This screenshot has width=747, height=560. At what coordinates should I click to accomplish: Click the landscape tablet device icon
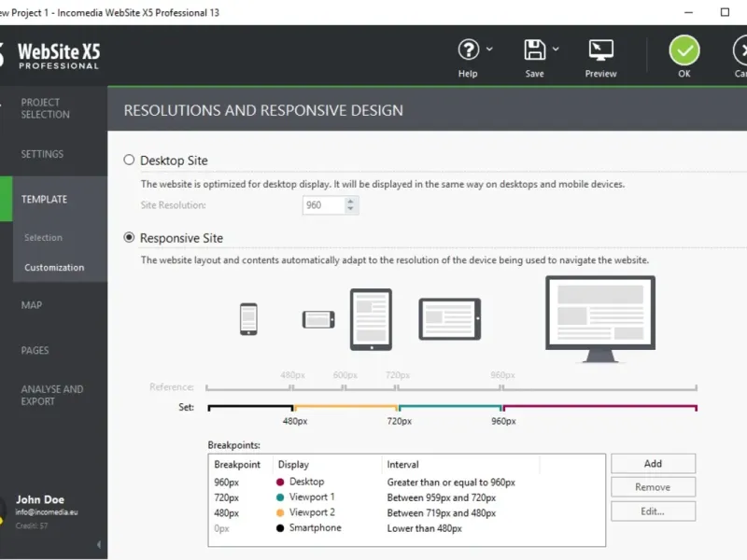450,319
